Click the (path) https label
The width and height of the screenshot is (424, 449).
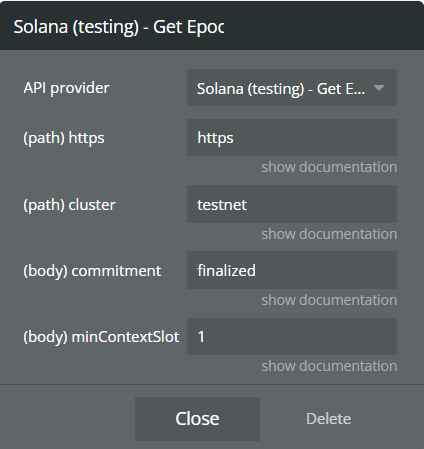pos(64,138)
